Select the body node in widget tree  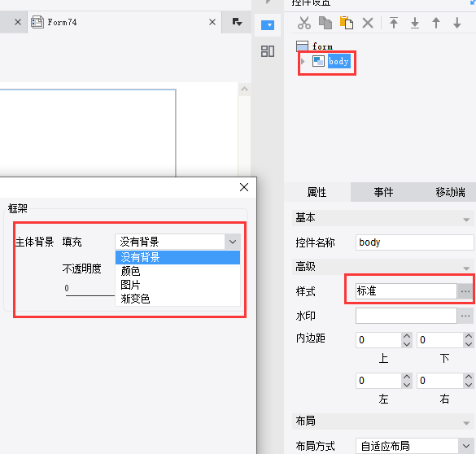point(338,61)
